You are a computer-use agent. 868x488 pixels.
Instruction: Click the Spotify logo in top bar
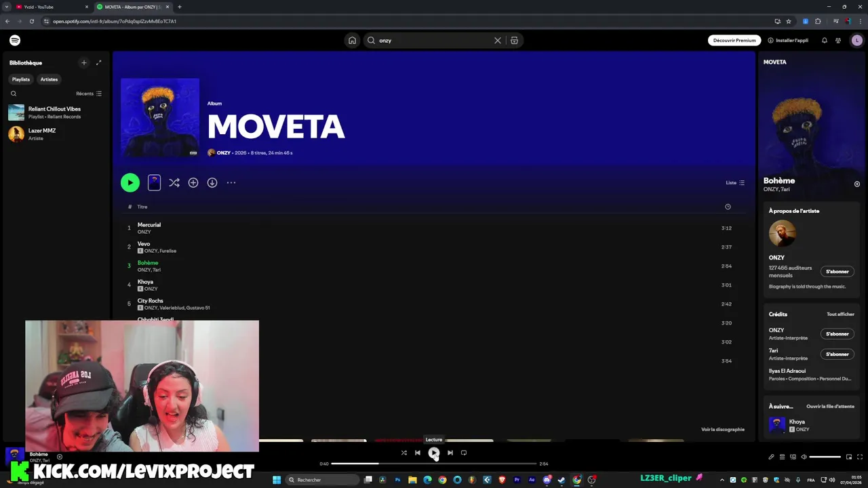15,40
